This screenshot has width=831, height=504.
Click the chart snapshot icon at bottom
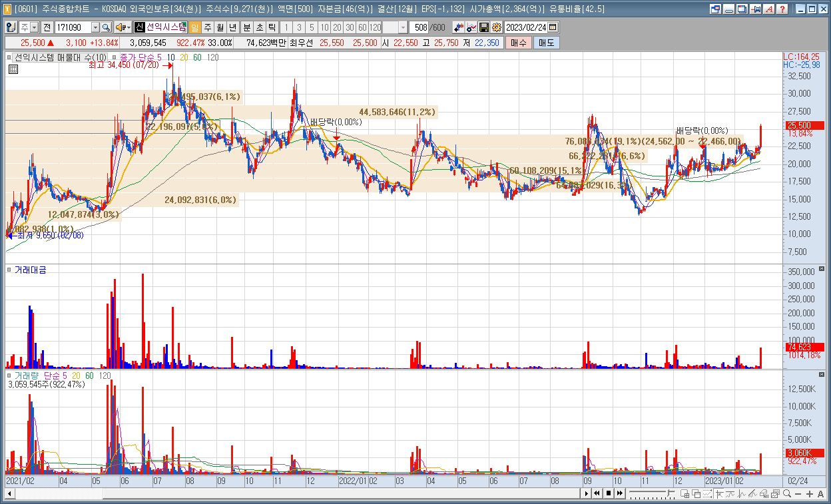coord(775,493)
